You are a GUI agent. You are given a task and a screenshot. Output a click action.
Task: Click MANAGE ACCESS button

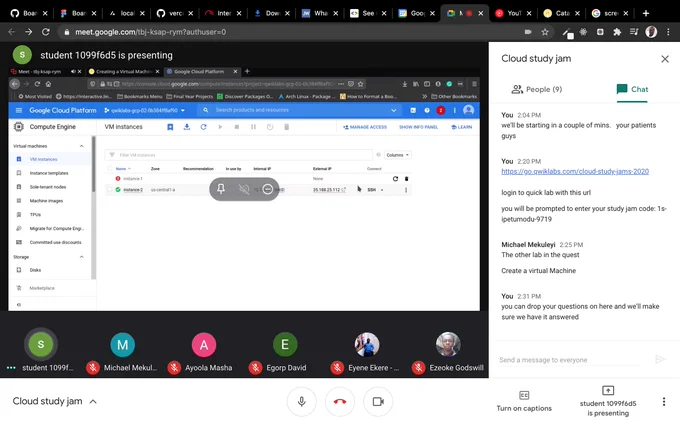pos(365,127)
